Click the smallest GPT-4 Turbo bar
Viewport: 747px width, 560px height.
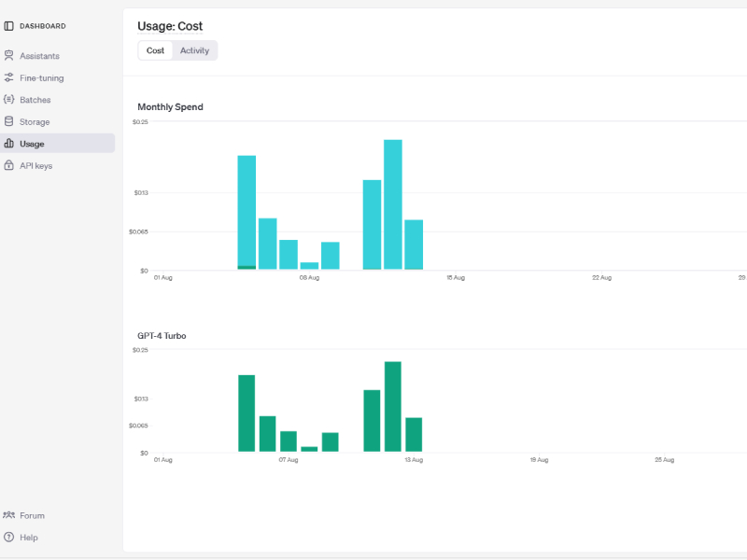(309, 449)
